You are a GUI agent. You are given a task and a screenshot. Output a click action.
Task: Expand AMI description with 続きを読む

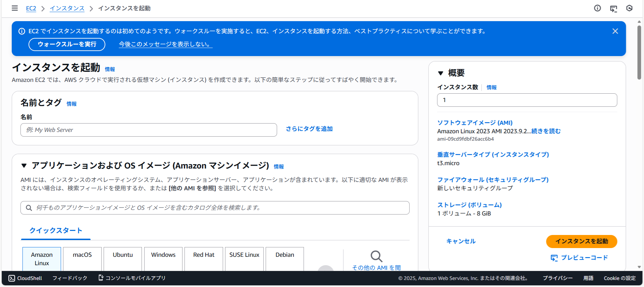coord(546,131)
